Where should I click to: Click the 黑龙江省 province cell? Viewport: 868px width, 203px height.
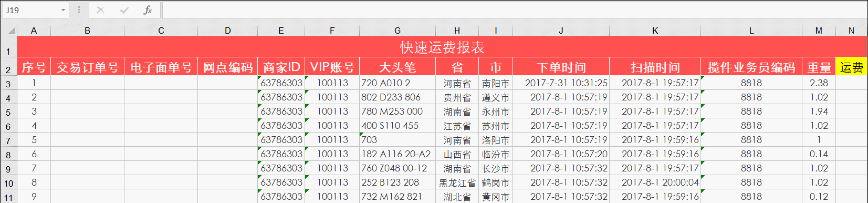click(x=457, y=182)
